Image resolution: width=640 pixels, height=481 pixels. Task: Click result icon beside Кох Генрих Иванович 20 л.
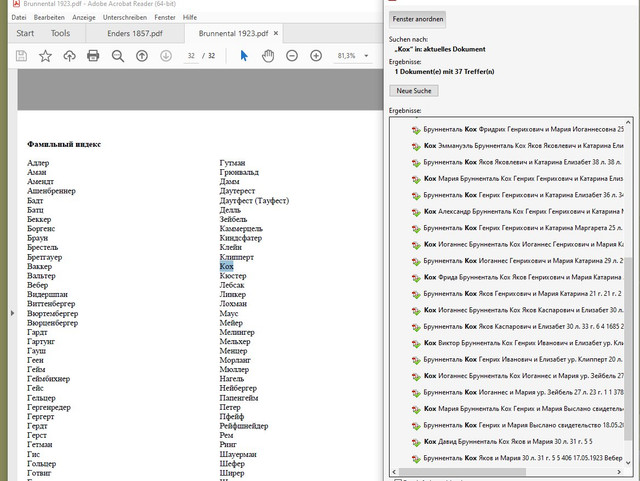click(x=416, y=360)
